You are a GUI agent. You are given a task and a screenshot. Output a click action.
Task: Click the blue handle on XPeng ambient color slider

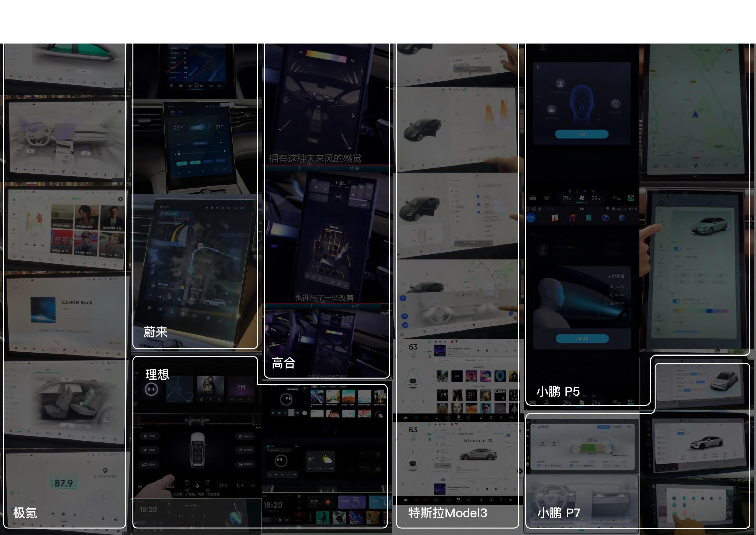click(x=709, y=311)
